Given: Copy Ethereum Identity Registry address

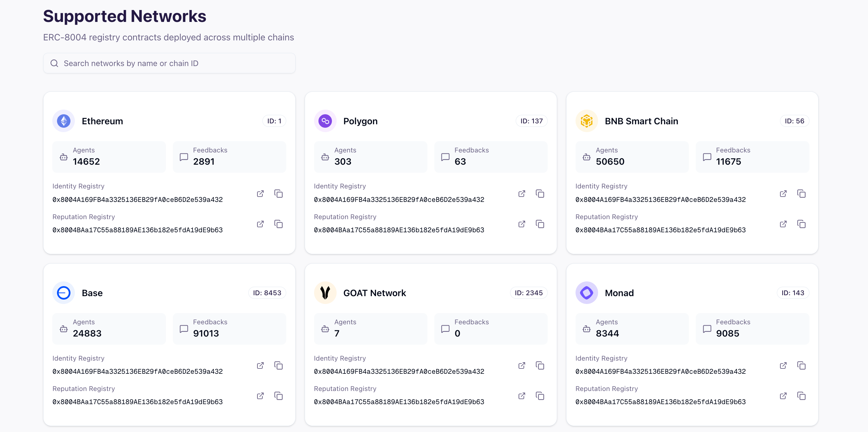Looking at the screenshot, I should (278, 193).
